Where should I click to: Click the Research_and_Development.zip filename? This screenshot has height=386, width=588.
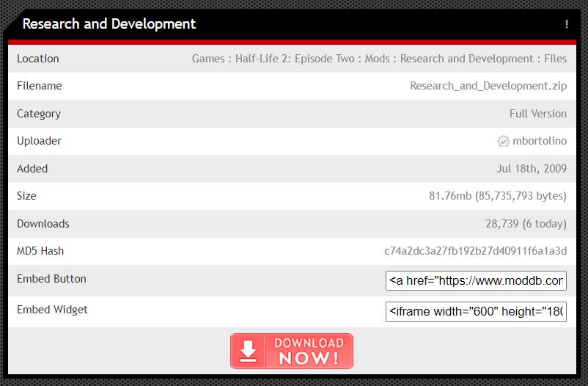tap(488, 86)
